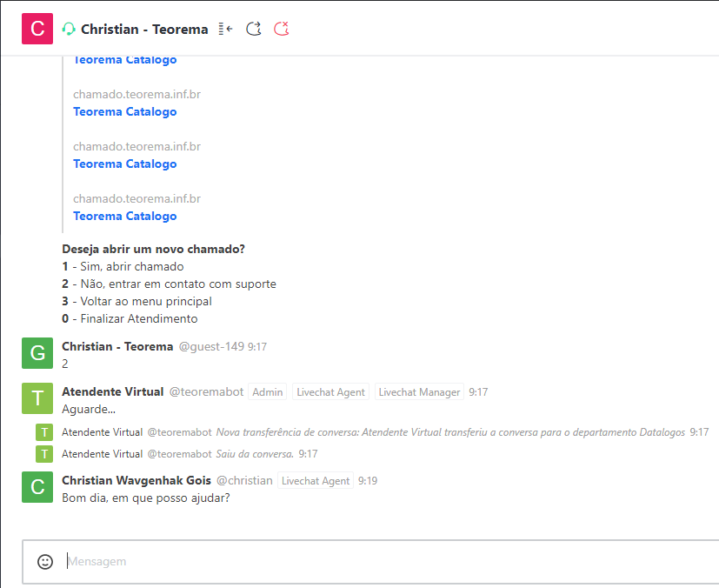Viewport: 719px width, 588px height.
Task: Click the guest name 'Christian - Teorema' in message
Action: [x=117, y=347]
